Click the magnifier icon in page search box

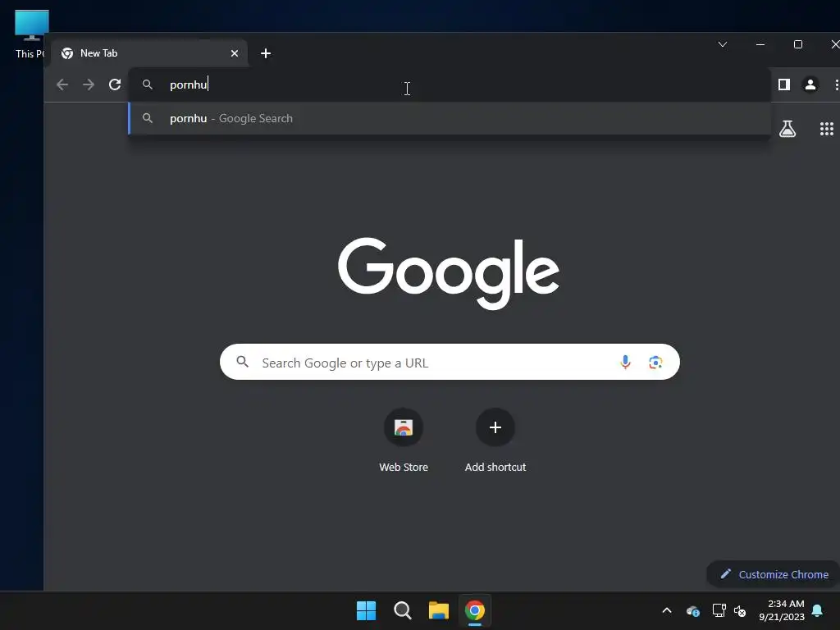click(x=243, y=362)
